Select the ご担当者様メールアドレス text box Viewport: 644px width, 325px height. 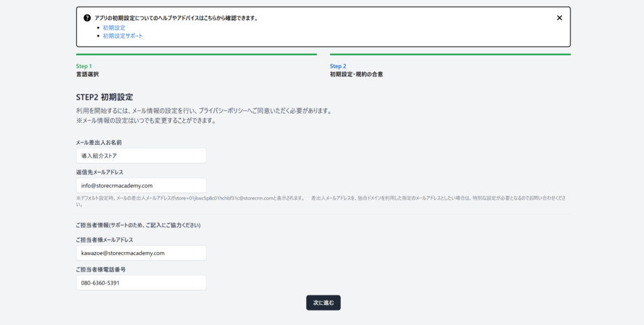tap(141, 253)
